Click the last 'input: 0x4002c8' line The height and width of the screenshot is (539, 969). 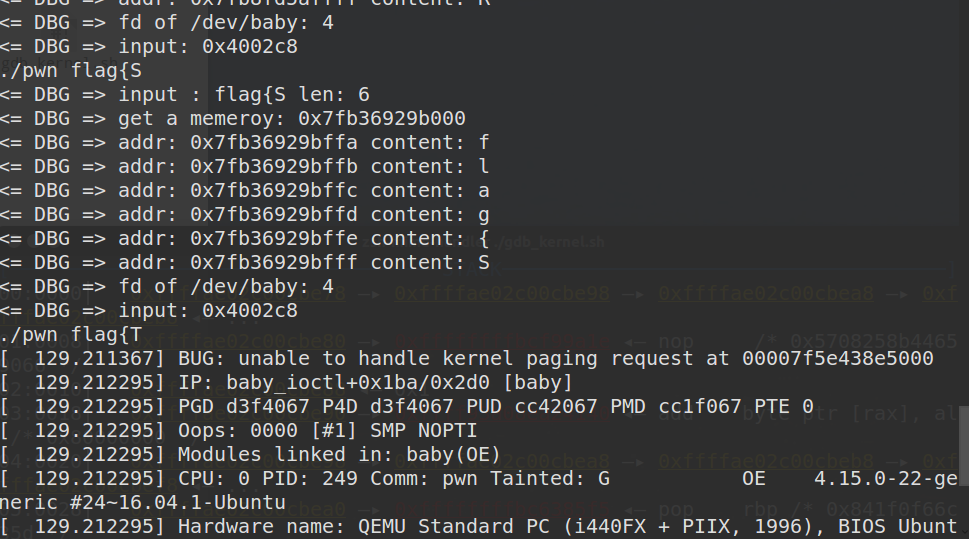(x=149, y=311)
